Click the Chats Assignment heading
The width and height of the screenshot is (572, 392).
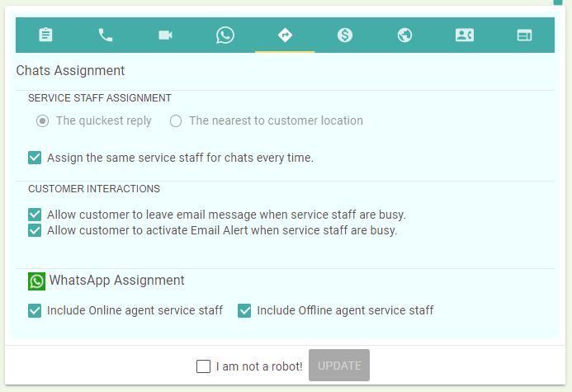(70, 70)
